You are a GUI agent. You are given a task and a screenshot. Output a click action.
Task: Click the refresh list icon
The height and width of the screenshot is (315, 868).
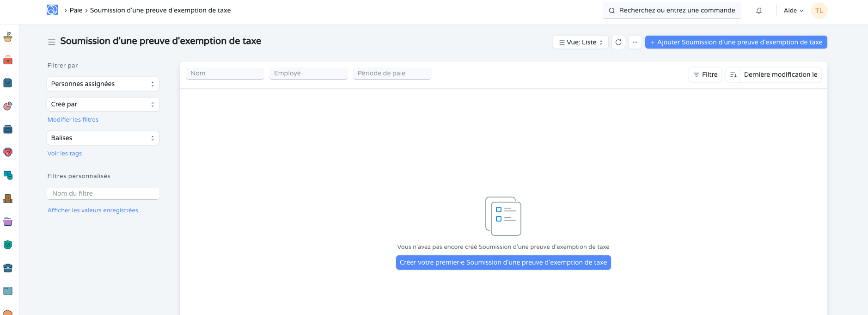click(x=618, y=42)
